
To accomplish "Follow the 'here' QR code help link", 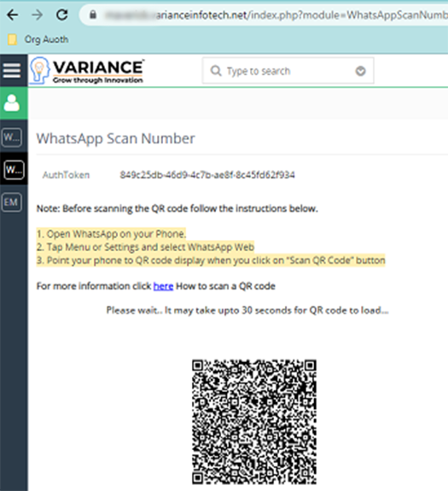I will 163,286.
